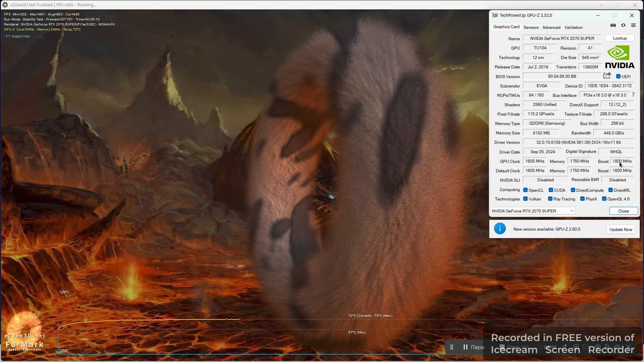Click the Bus Width 256 bit value
644x362 pixels.
pyautogui.click(x=617, y=123)
